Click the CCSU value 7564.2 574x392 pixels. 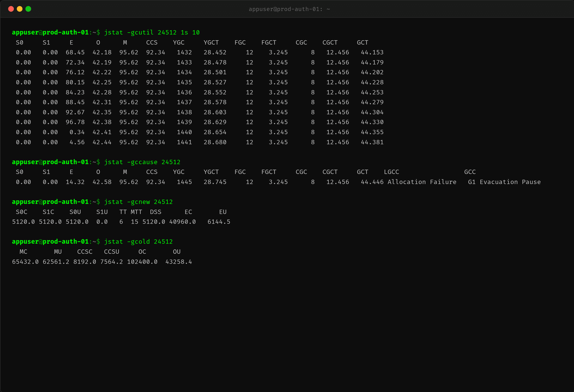pyautogui.click(x=111, y=262)
